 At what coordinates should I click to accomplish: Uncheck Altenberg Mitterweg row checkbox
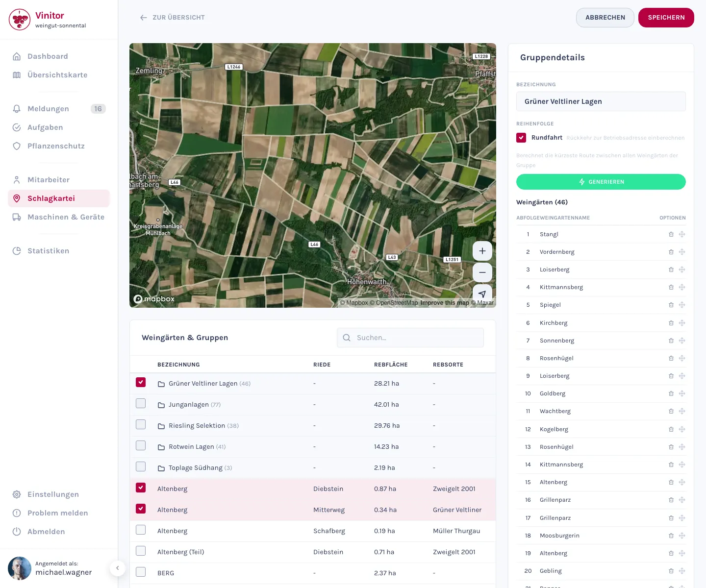(141, 509)
